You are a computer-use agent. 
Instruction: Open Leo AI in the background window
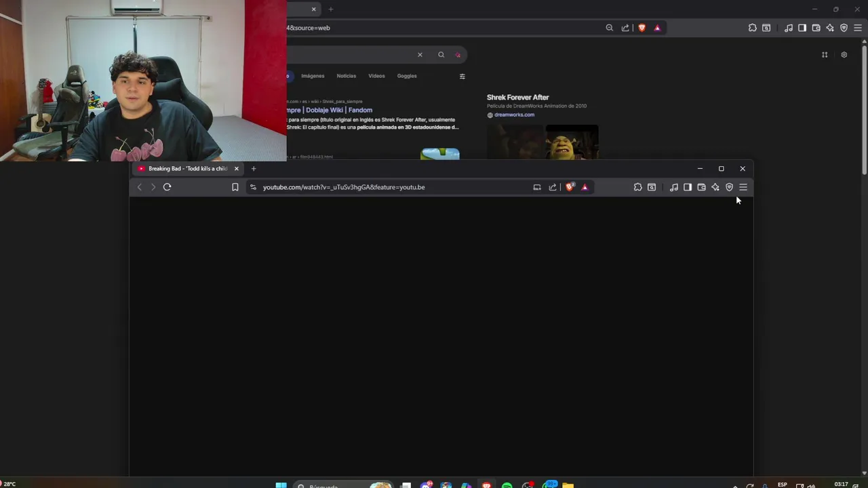[830, 28]
